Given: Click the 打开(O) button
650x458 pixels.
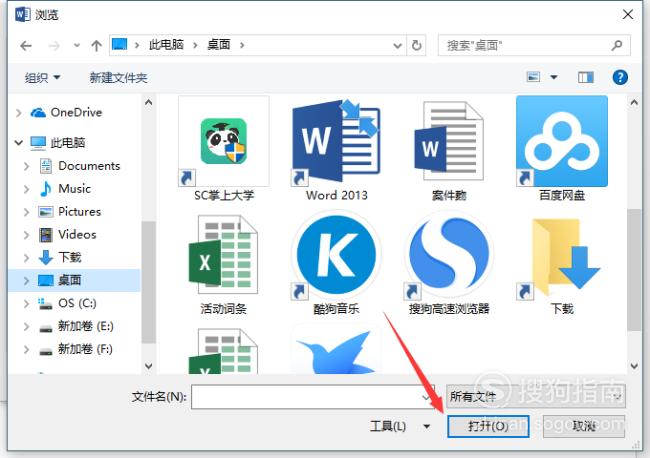Looking at the screenshot, I should coord(488,426).
